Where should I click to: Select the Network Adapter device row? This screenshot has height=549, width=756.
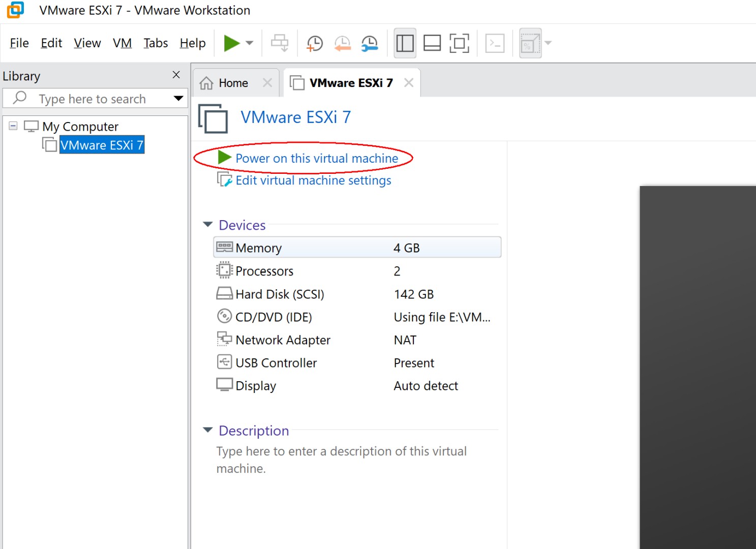[x=357, y=340]
